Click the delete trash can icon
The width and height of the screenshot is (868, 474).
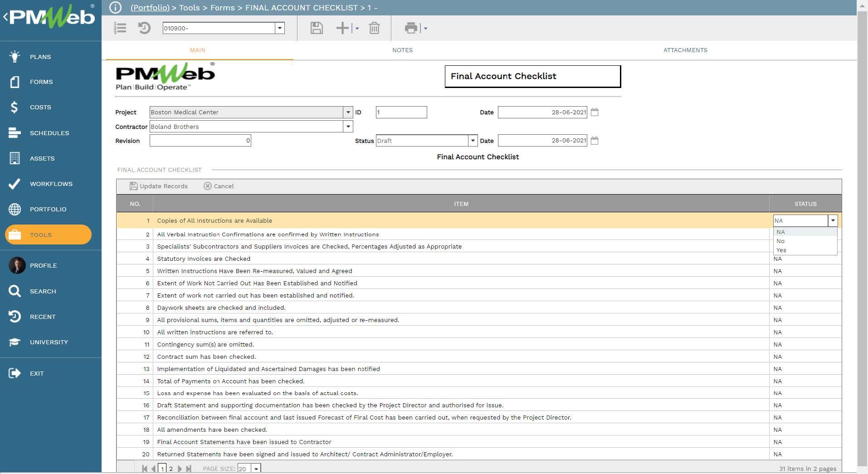tap(374, 28)
